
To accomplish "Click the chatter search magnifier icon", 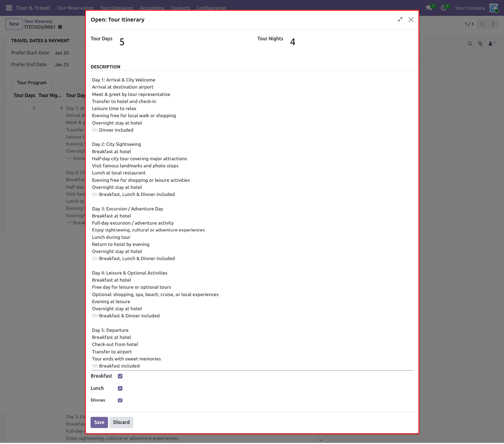I will point(470,44).
